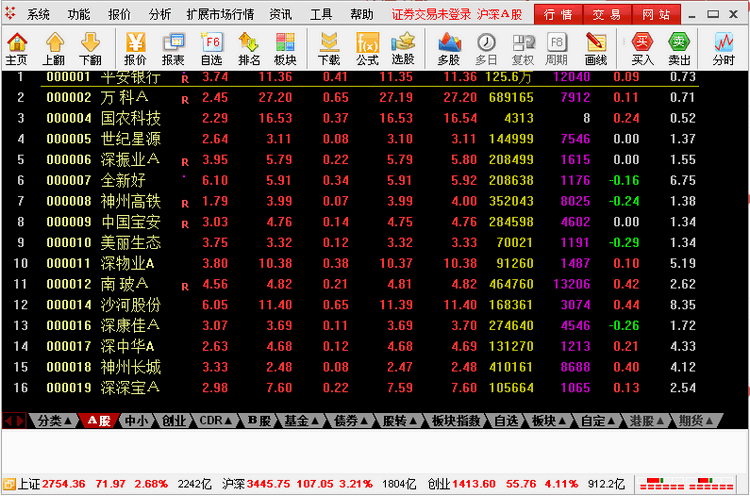This screenshot has width=750, height=496.
Task: Click the status bar icon beside 上证
Action: click(9, 484)
